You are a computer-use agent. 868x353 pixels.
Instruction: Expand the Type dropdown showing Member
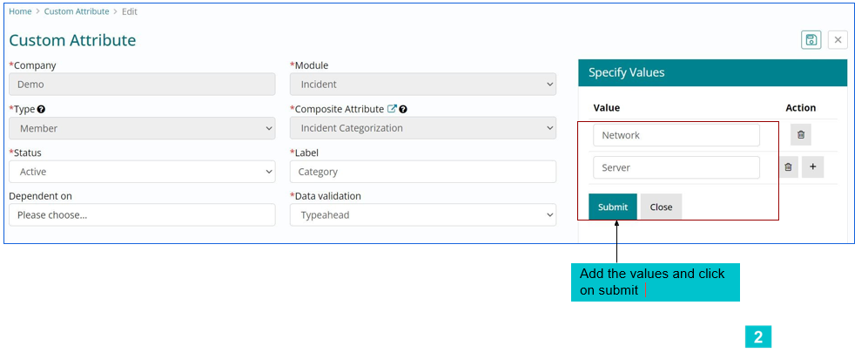click(142, 128)
